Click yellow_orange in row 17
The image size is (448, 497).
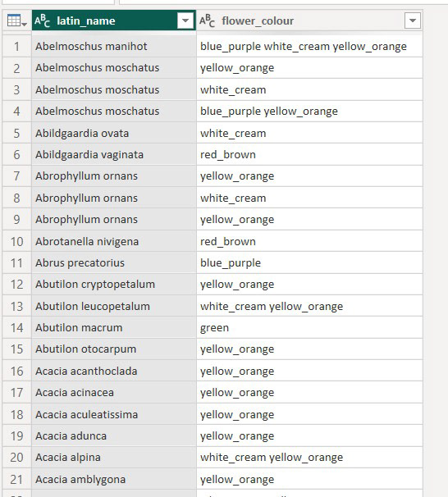click(x=309, y=393)
